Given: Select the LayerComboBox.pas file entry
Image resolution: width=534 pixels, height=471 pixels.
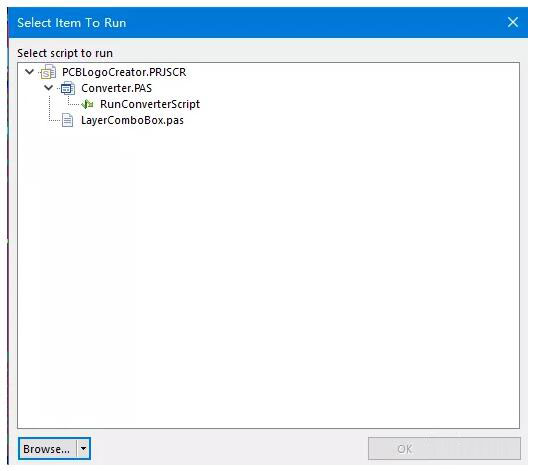Looking at the screenshot, I should [x=132, y=120].
